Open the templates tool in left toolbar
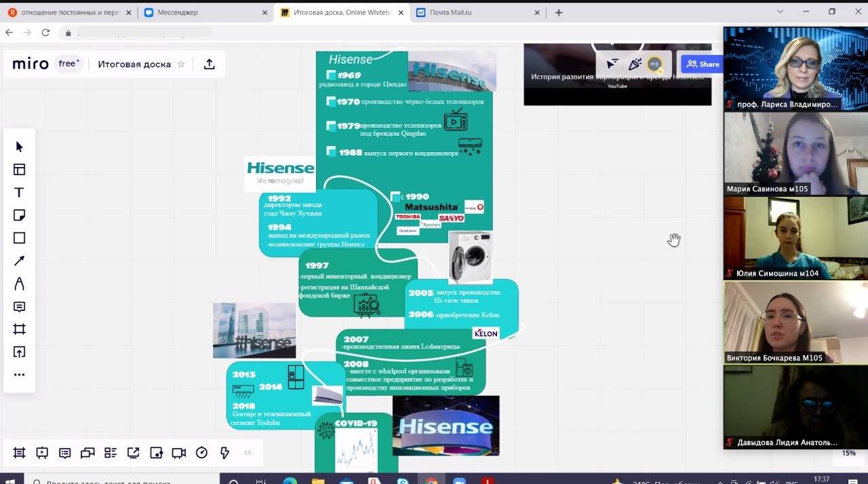 coord(19,170)
